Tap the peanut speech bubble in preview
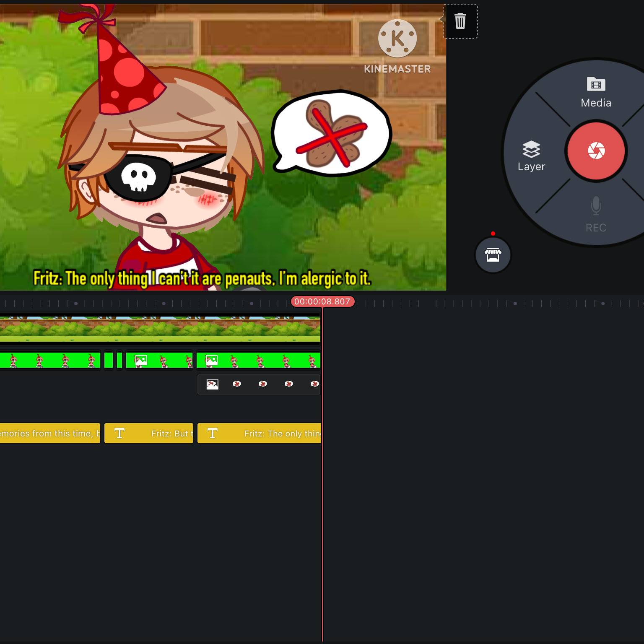This screenshot has height=644, width=644. [x=331, y=132]
